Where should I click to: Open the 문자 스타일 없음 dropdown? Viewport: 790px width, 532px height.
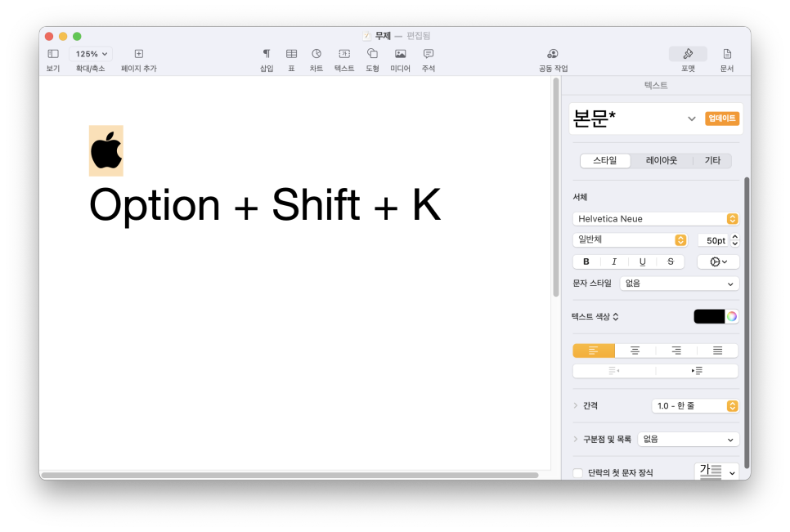679,284
